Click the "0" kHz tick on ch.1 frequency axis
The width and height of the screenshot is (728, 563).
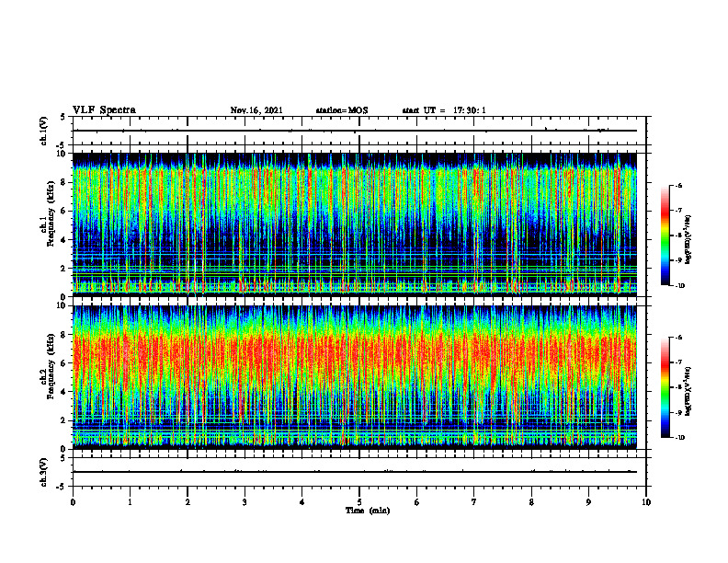click(64, 297)
